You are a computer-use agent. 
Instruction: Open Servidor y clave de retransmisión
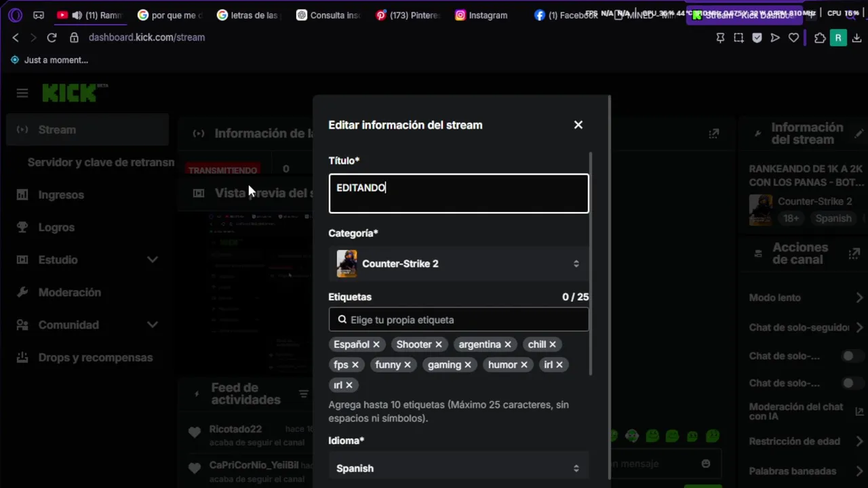click(x=100, y=162)
